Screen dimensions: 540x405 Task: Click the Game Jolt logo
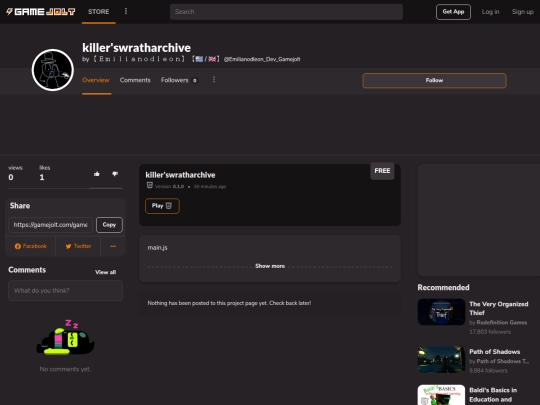(x=41, y=12)
